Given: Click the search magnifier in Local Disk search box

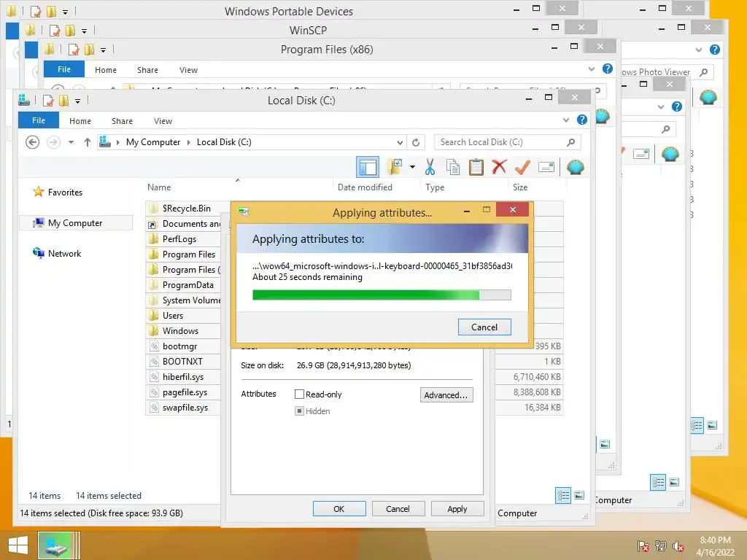Looking at the screenshot, I should pos(570,142).
